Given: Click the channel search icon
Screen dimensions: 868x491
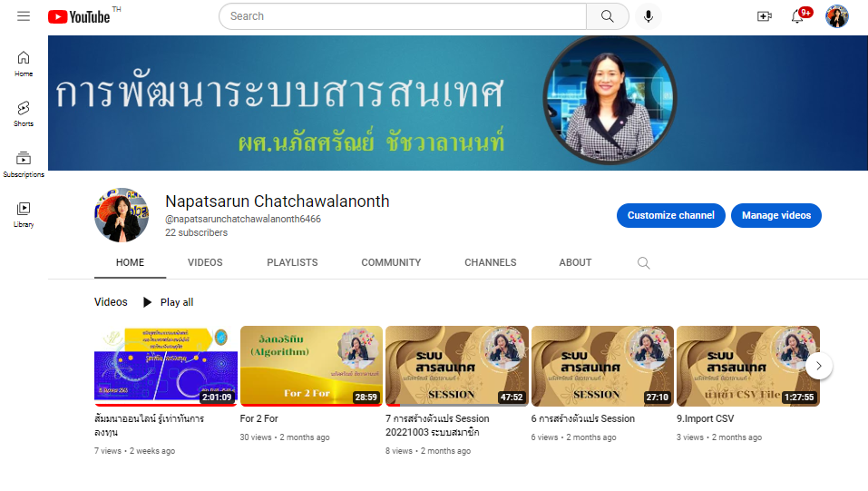Looking at the screenshot, I should (x=644, y=263).
